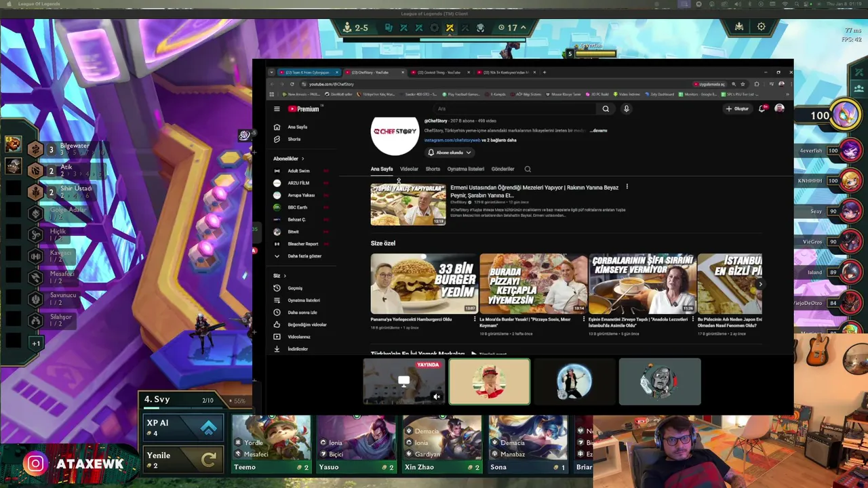The image size is (868, 488).
Task: Open the BBC Earth subscription
Action: coord(297,207)
